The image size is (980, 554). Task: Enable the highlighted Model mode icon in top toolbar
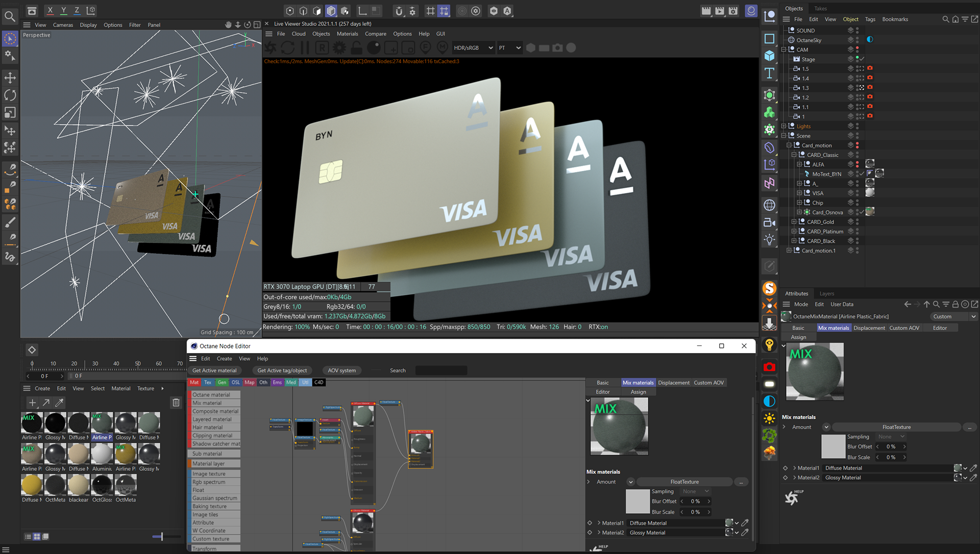pyautogui.click(x=331, y=11)
